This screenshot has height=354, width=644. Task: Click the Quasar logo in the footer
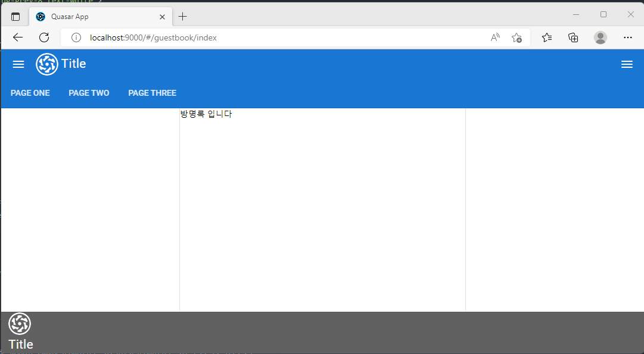point(20,324)
